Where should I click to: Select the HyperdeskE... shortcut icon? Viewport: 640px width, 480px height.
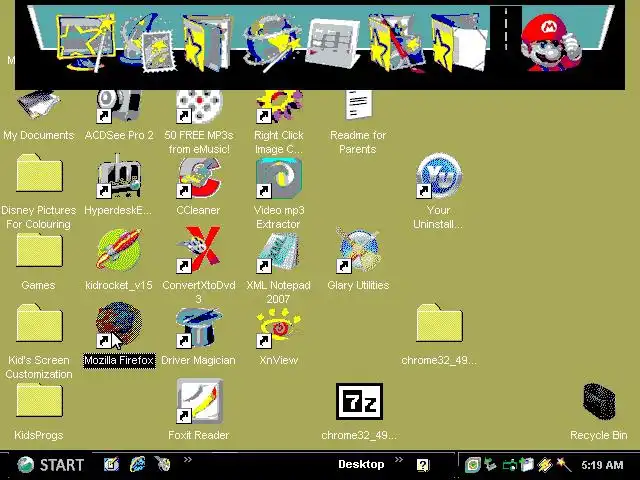tap(118, 176)
